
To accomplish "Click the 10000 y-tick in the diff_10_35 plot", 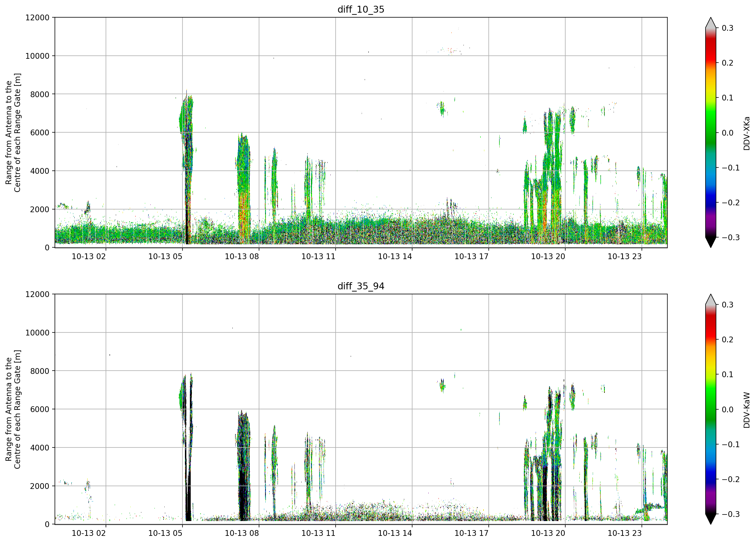I will [37, 56].
